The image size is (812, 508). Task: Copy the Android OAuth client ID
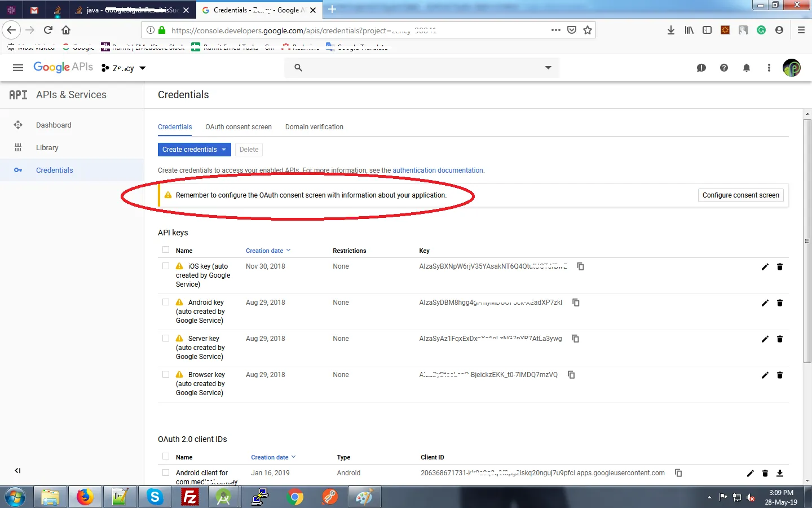tap(678, 473)
